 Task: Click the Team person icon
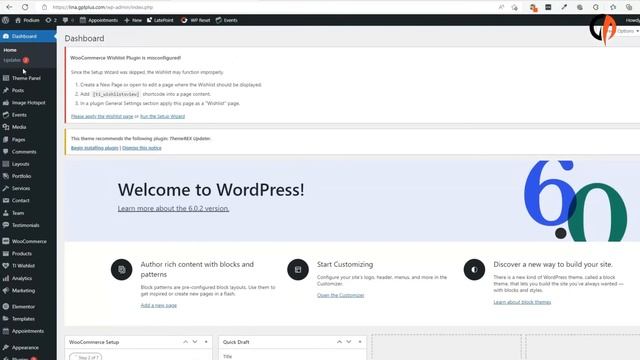coord(6,213)
